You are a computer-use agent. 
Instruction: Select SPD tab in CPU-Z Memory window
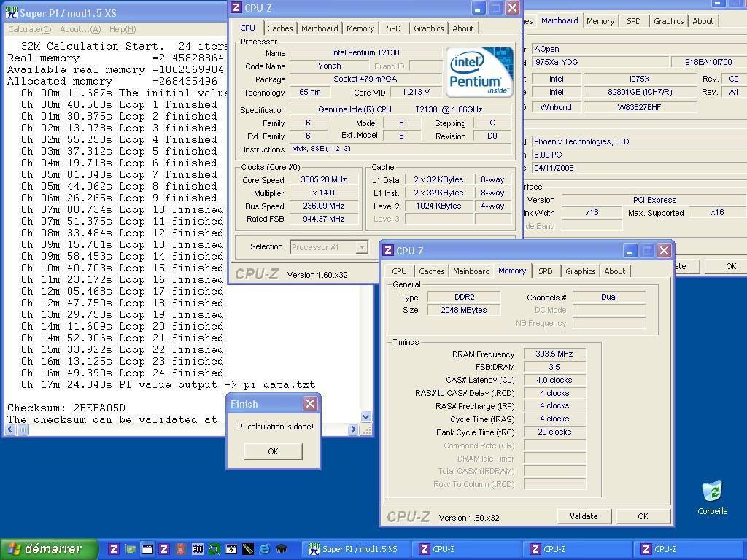pos(546,271)
